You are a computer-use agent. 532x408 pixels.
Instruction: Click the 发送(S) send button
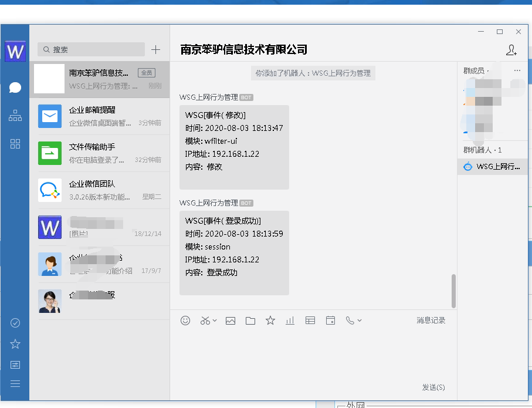tap(433, 387)
